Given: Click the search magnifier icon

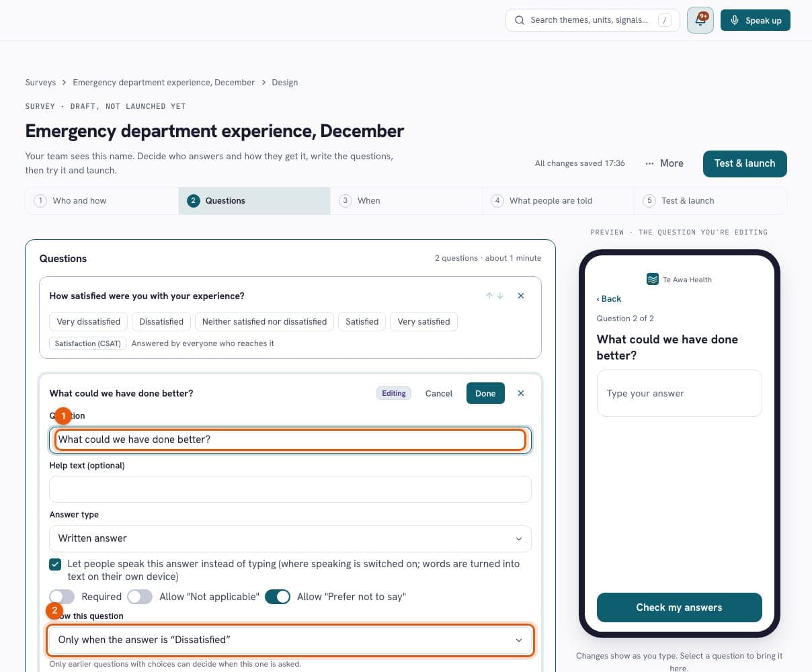Looking at the screenshot, I should (520, 20).
